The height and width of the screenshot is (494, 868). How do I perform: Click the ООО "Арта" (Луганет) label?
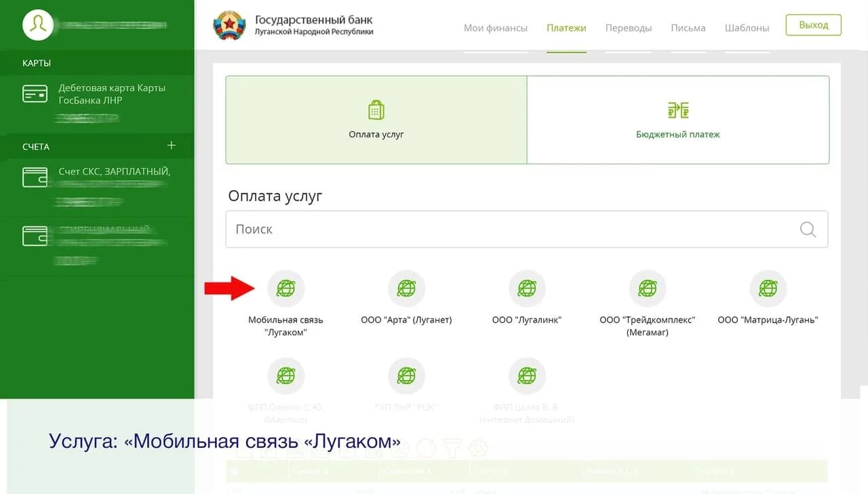406,320
